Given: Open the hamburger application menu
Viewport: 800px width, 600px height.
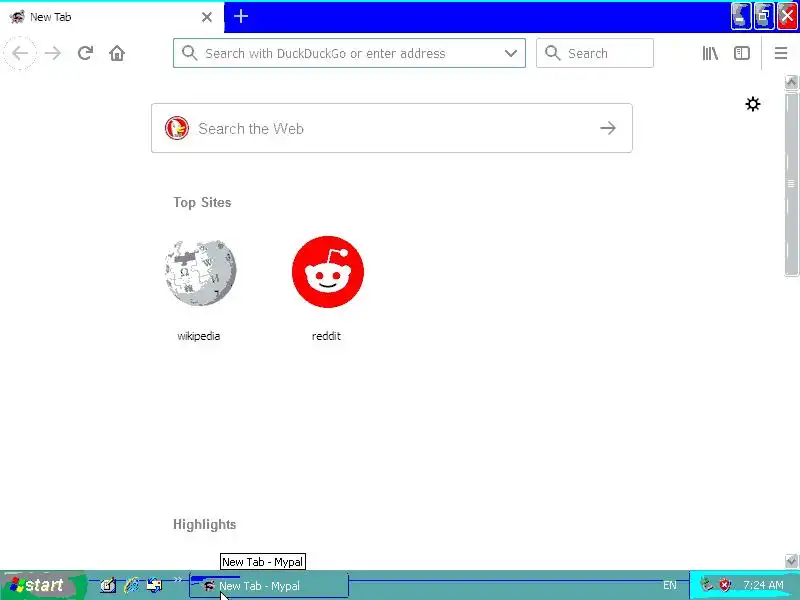Looking at the screenshot, I should pyautogui.click(x=781, y=53).
